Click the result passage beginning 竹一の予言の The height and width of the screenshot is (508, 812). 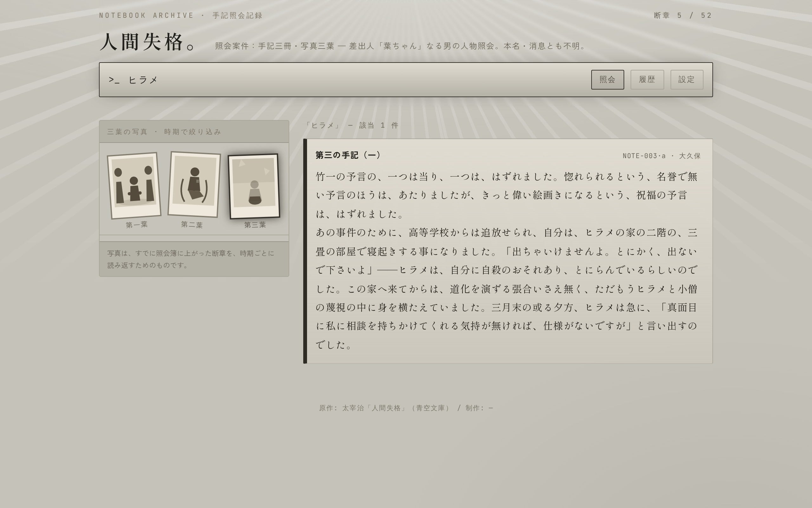click(x=507, y=260)
